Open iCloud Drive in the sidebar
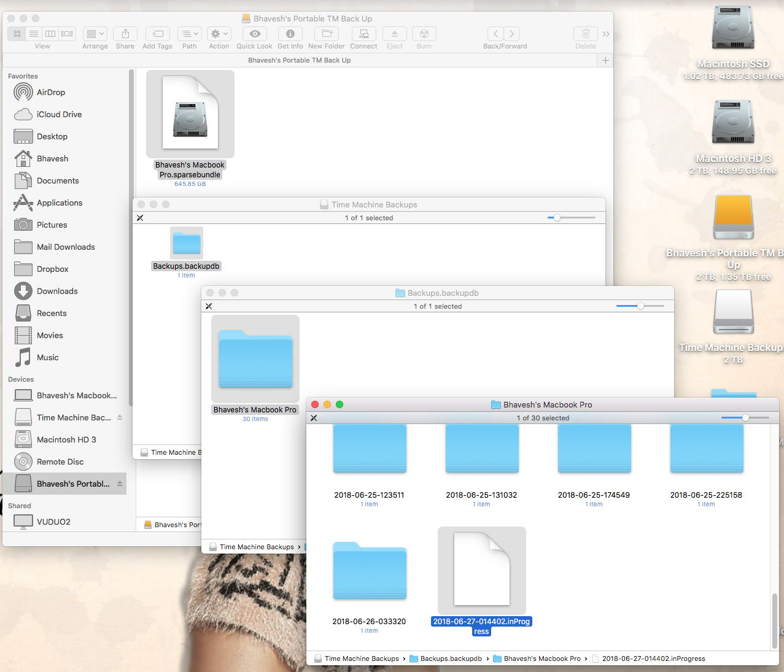The image size is (784, 672). tap(66, 115)
